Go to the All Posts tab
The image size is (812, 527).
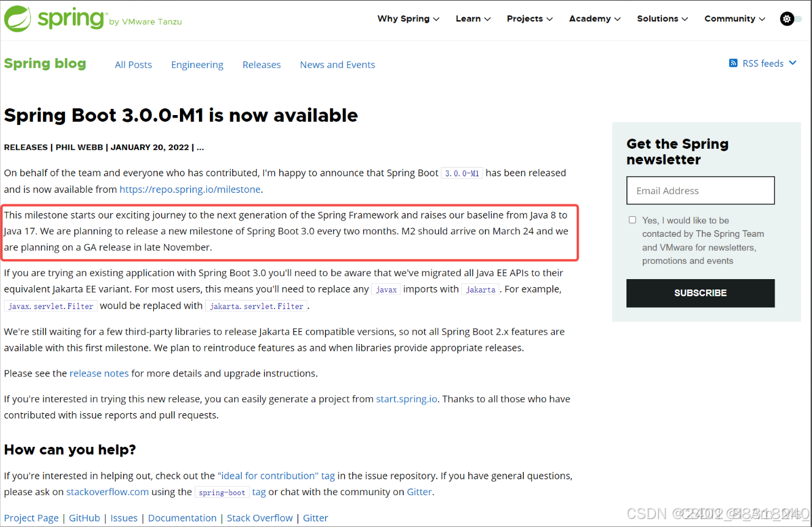[133, 65]
